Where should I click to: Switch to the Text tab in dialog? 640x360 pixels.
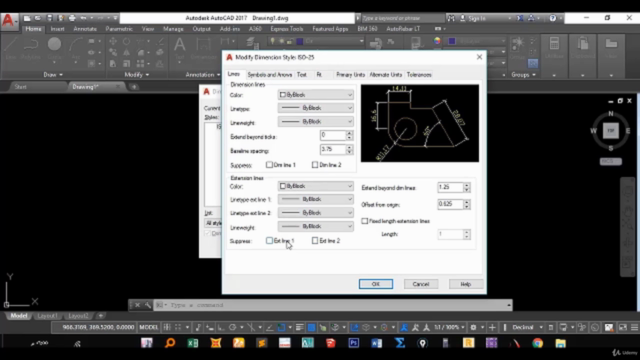coord(302,75)
